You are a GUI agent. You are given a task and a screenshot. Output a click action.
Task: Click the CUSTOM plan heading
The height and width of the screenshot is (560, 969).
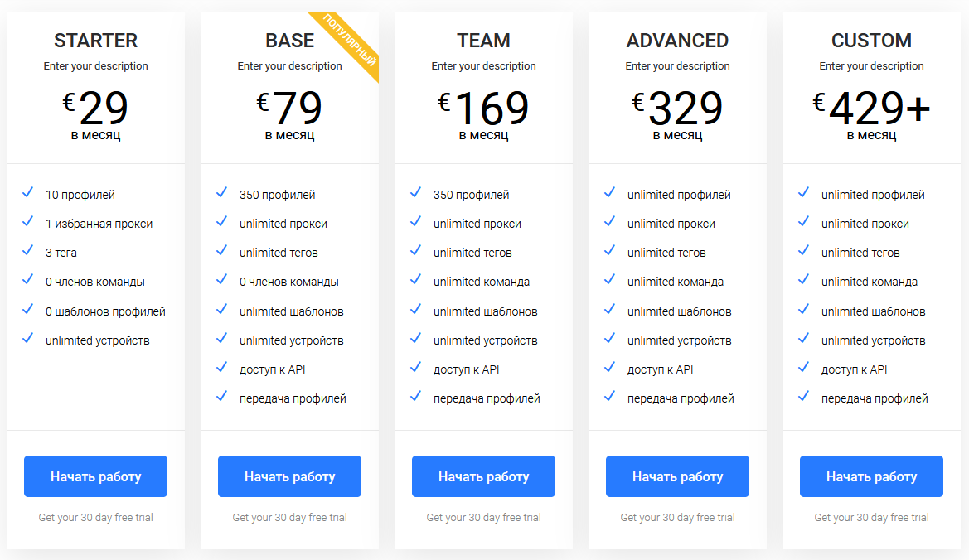[x=871, y=41]
